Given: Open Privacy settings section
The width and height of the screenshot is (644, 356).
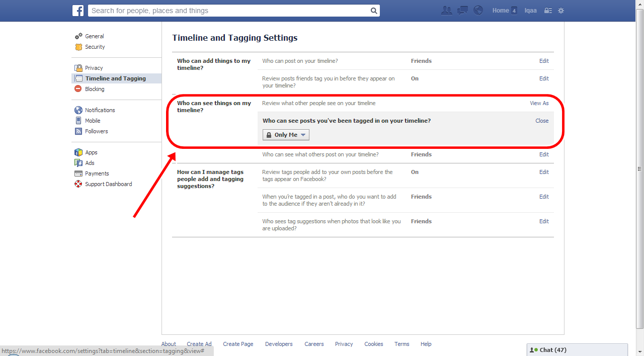Looking at the screenshot, I should tap(94, 68).
